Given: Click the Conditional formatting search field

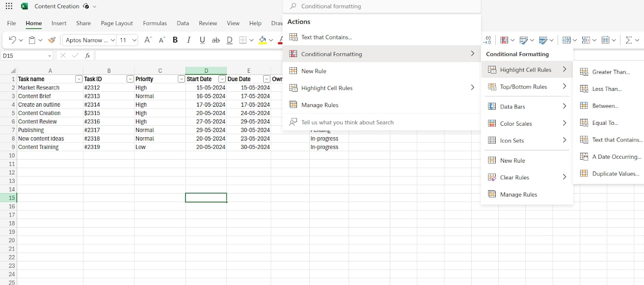Looking at the screenshot, I should pos(381,6).
